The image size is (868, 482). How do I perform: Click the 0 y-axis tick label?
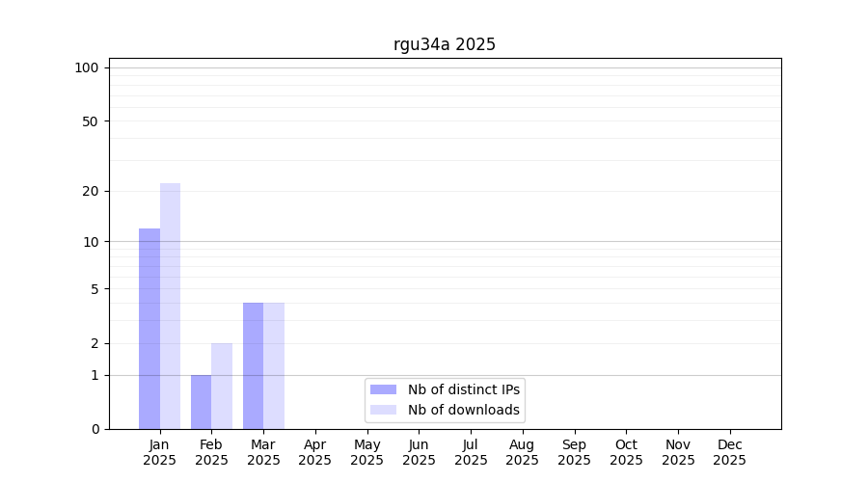point(95,429)
